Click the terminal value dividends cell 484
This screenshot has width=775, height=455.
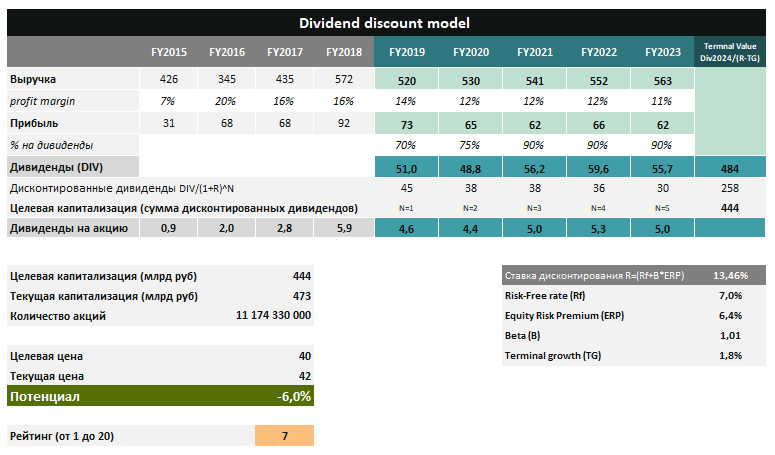[x=729, y=167]
